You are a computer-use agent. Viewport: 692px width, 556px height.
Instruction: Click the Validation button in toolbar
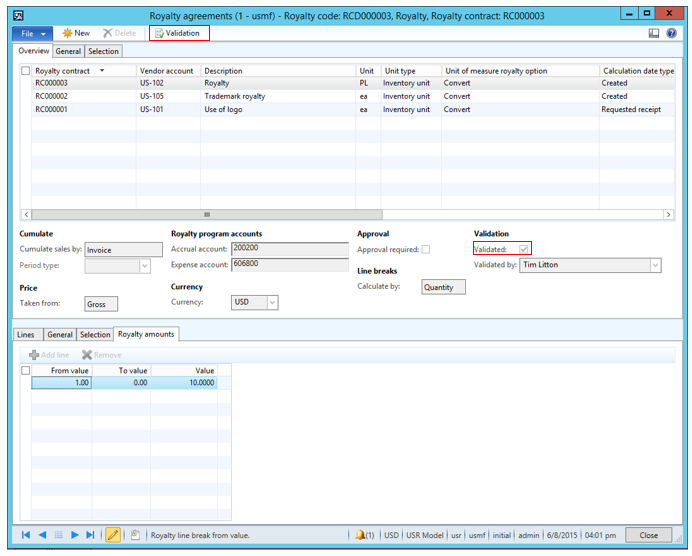pyautogui.click(x=177, y=33)
